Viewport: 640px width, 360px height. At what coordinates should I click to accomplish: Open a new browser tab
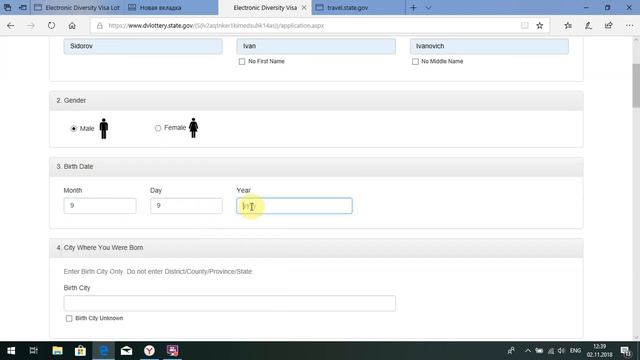(413, 7)
